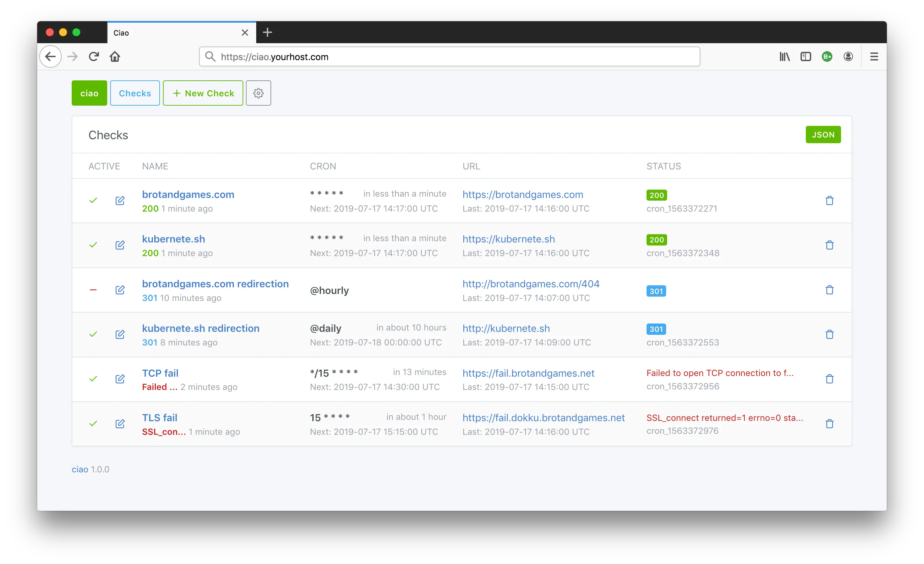Image resolution: width=924 pixels, height=564 pixels.
Task: Open the https://kubernete.sh URL link
Action: pyautogui.click(x=508, y=239)
